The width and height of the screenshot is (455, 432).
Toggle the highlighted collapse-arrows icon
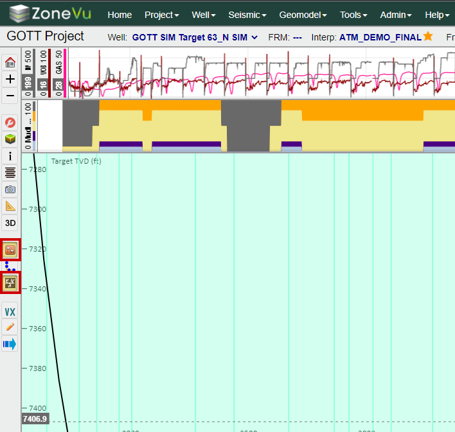(x=10, y=283)
